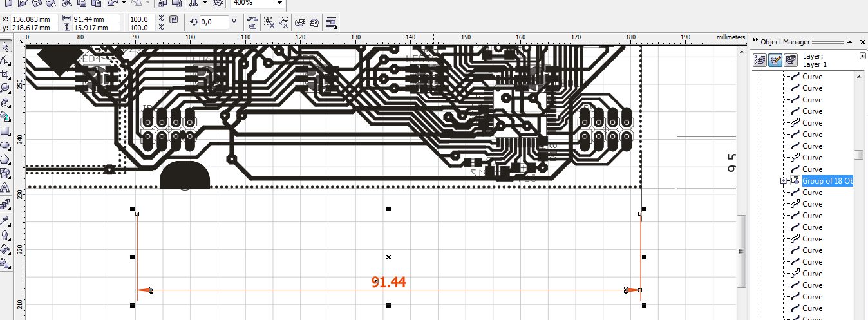Click the Wrap paragraph text icon
868x320 pixels.
332,23
